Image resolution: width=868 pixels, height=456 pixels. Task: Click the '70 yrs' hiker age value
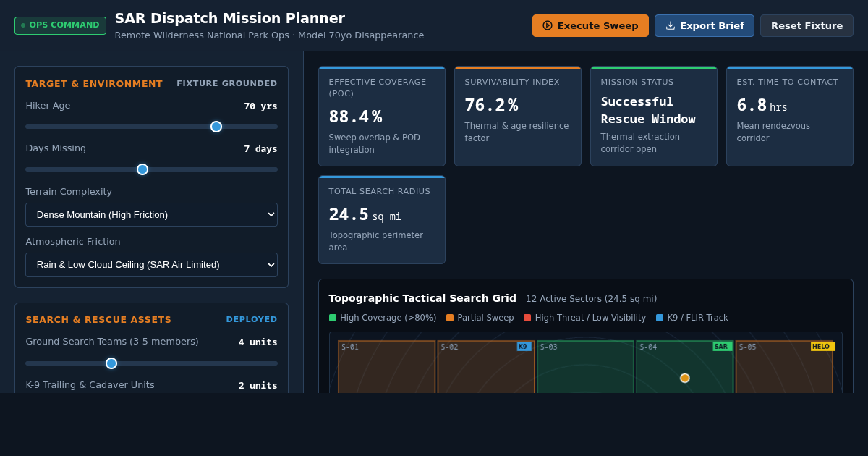click(260, 106)
